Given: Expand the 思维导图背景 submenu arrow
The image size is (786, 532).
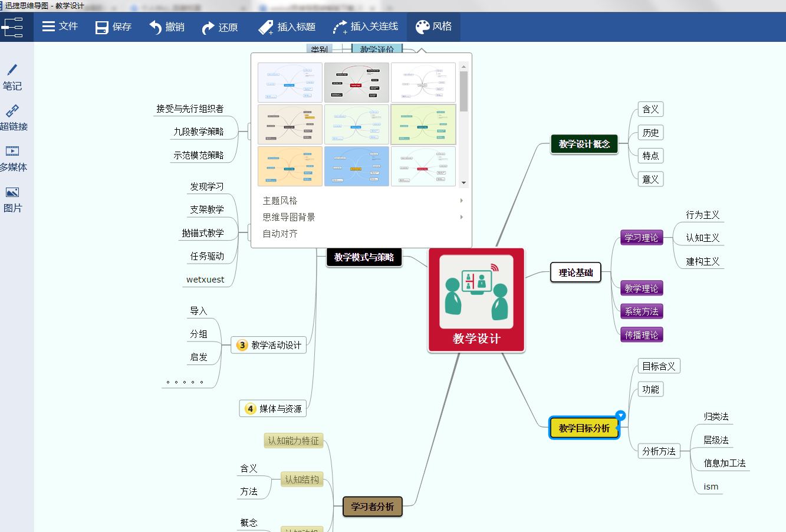Looking at the screenshot, I should pyautogui.click(x=461, y=216).
